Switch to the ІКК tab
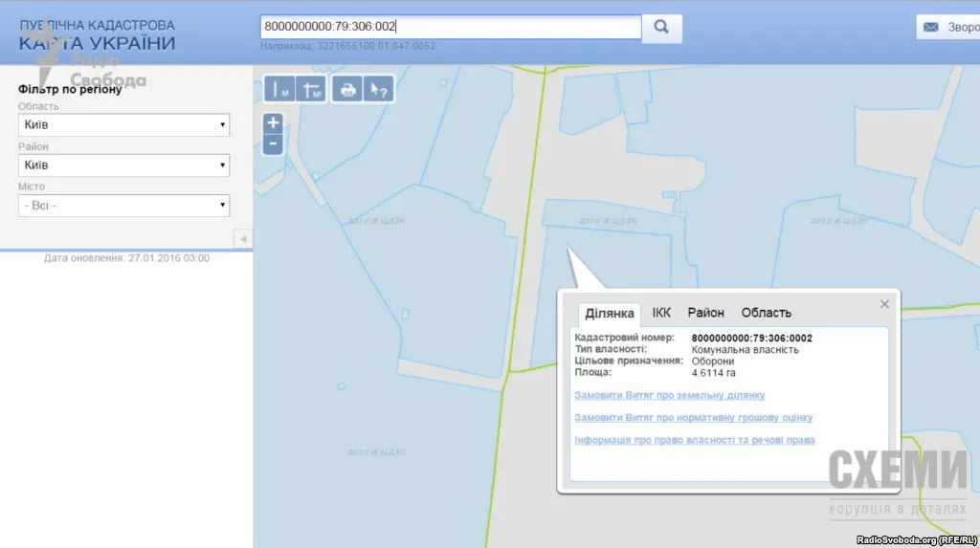 (661, 313)
